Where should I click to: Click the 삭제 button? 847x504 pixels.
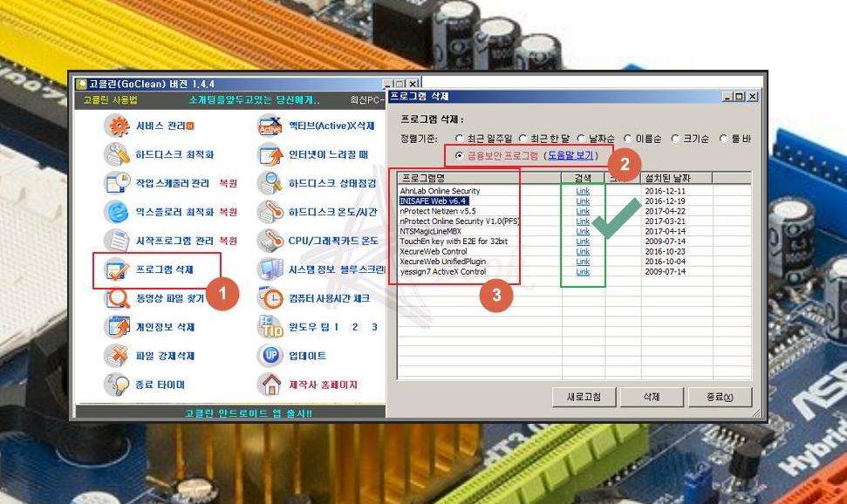[652, 397]
